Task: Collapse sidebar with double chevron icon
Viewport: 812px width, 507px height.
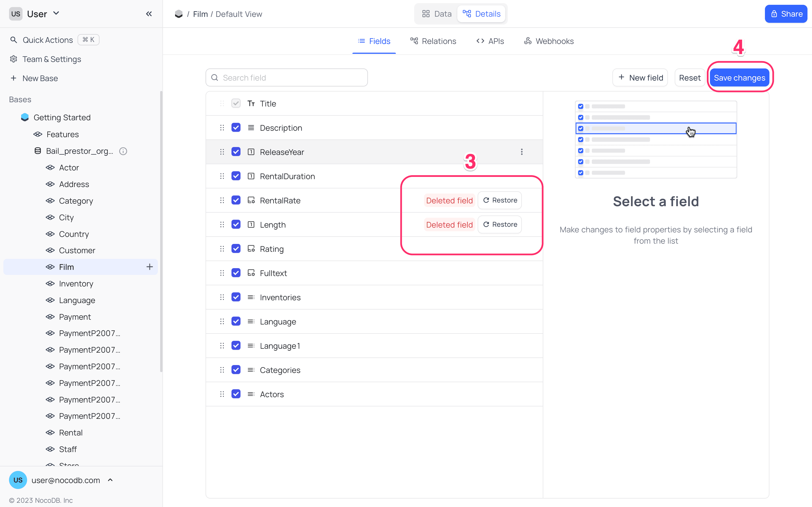Action: pos(149,14)
